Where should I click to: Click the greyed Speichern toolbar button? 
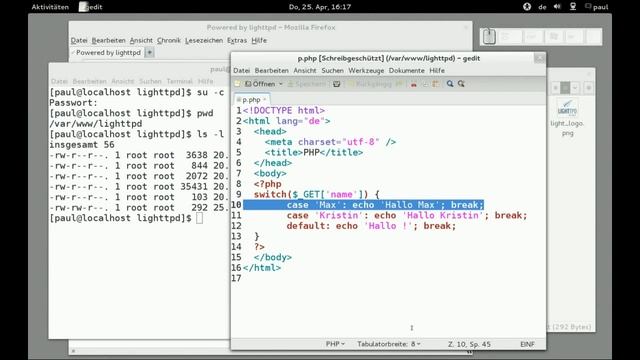307,84
